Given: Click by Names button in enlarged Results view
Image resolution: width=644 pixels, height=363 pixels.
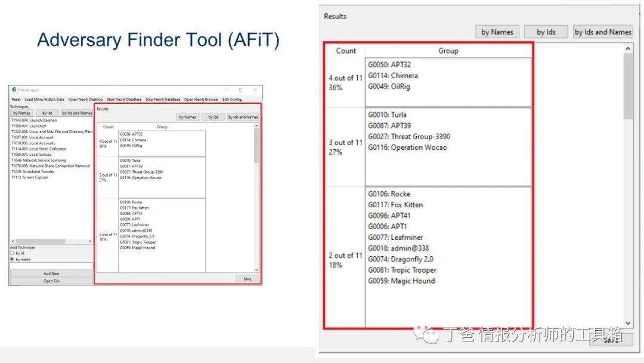Looking at the screenshot, I should click(497, 32).
